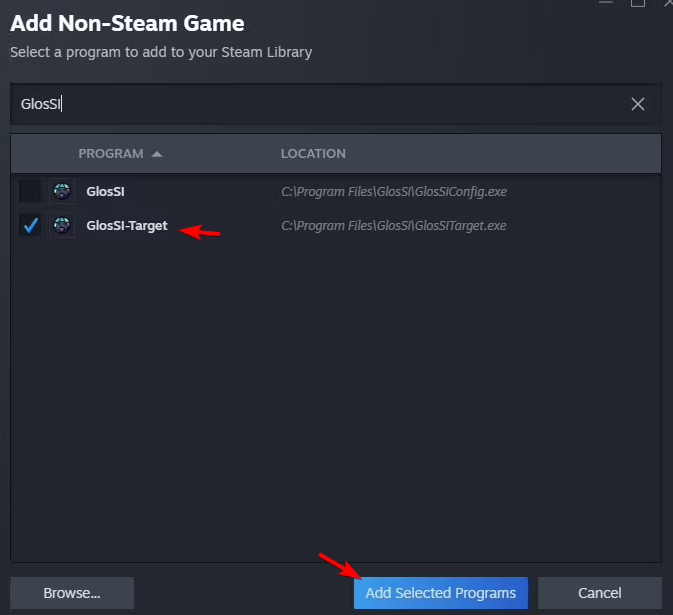Click Add Selected Programs button
Screen dimensions: 673x615
click(441, 593)
